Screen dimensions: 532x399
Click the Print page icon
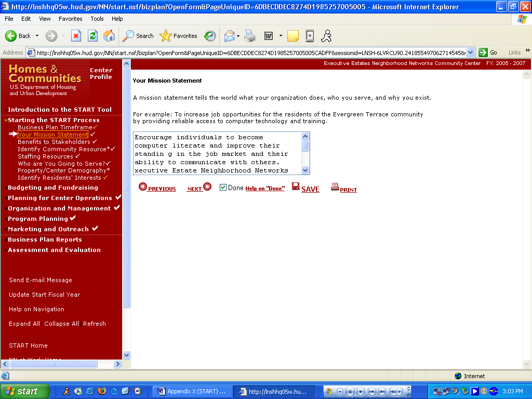click(335, 187)
